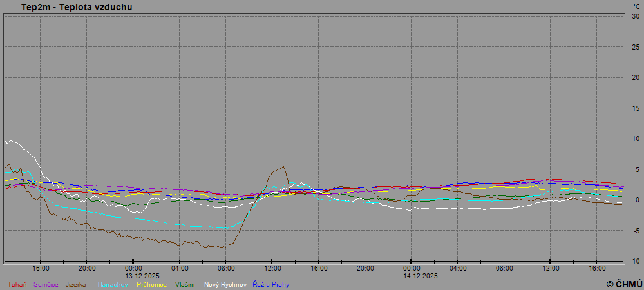Click the 14.12.2025 date label

click(x=421, y=275)
